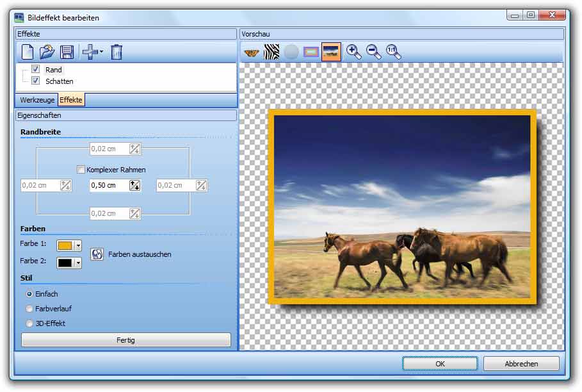Disable the Schatten effect checkbox
The width and height of the screenshot is (582, 392).
(36, 81)
